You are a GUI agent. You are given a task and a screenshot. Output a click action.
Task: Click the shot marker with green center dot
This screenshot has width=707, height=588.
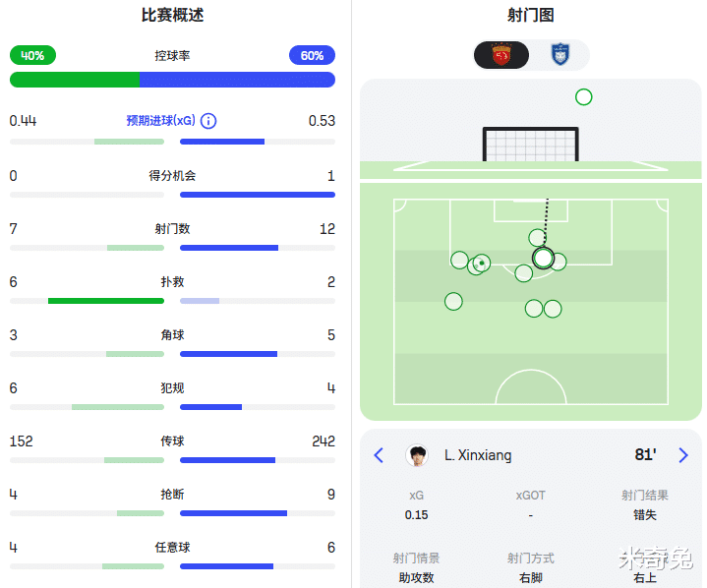481,263
